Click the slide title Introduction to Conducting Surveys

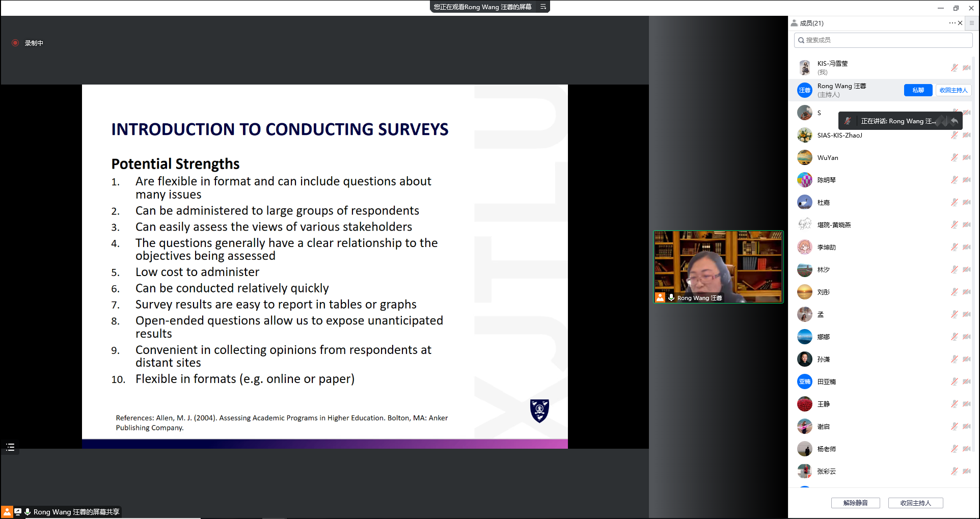click(280, 129)
